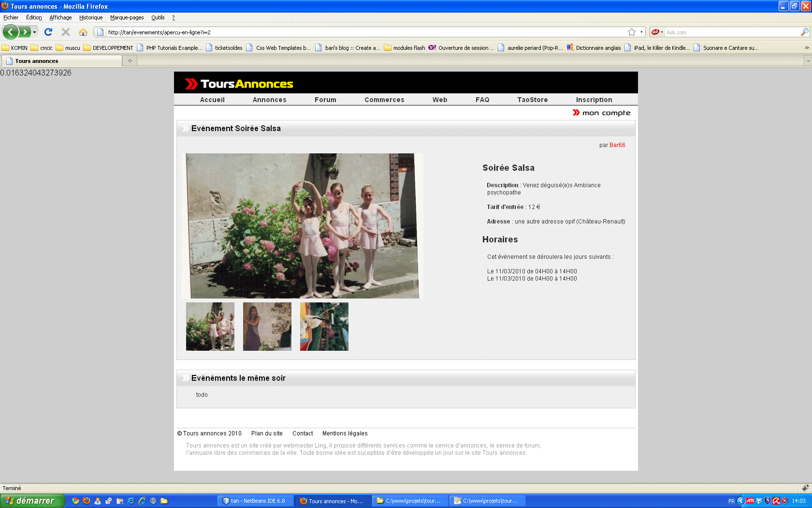812x508 pixels.
Task: Open the Édition menu
Action: click(x=34, y=17)
